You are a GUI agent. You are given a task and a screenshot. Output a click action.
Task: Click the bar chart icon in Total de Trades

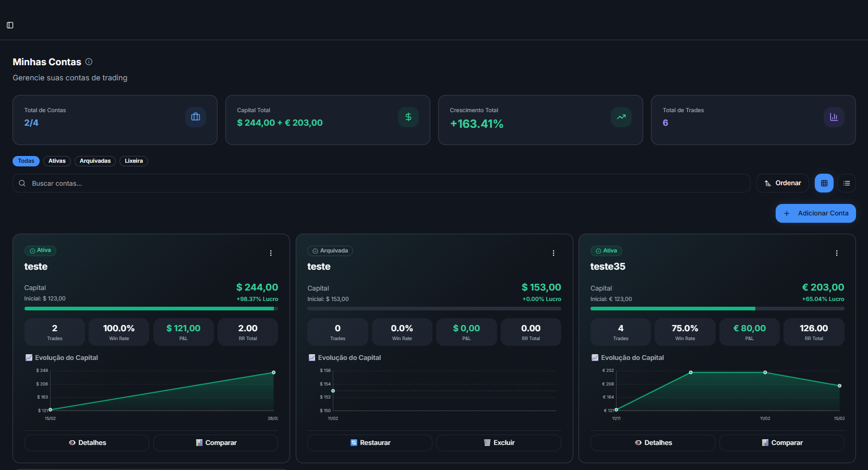834,117
